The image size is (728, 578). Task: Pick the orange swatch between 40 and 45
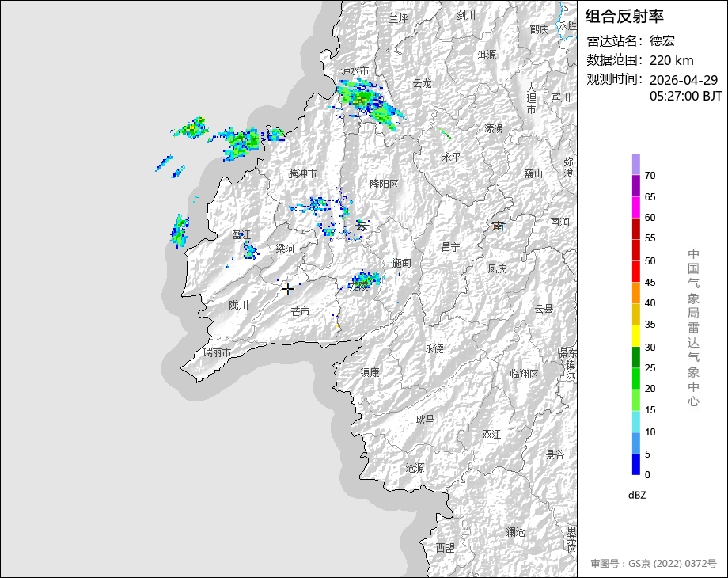tap(636, 293)
